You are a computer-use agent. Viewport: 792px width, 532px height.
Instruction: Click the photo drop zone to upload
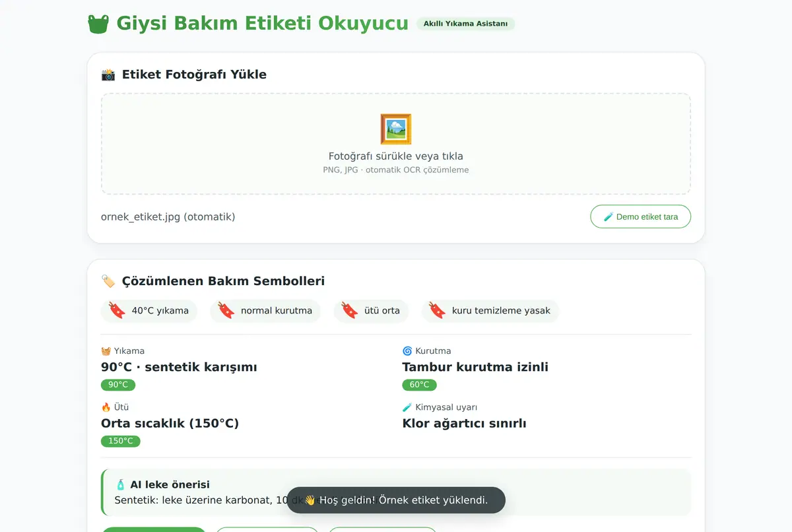396,144
